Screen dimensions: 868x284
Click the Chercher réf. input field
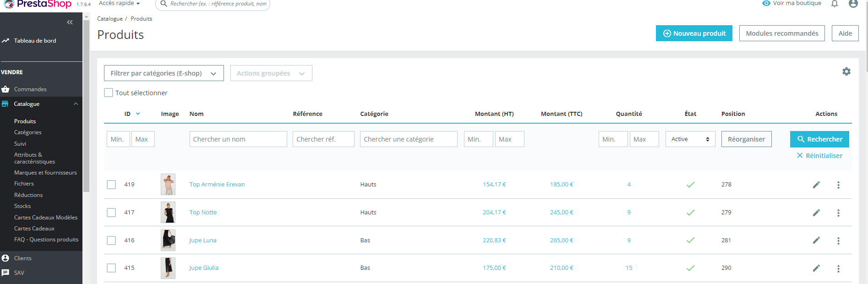[323, 139]
